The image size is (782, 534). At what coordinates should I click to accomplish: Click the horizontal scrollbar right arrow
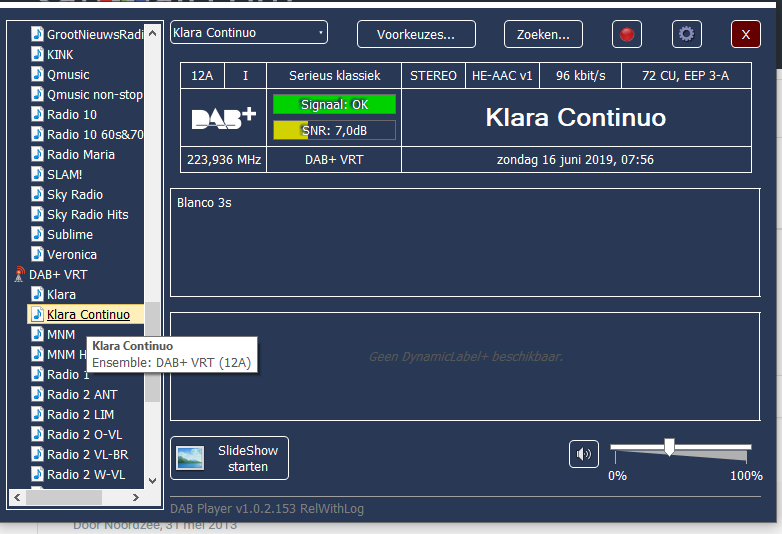coord(136,497)
